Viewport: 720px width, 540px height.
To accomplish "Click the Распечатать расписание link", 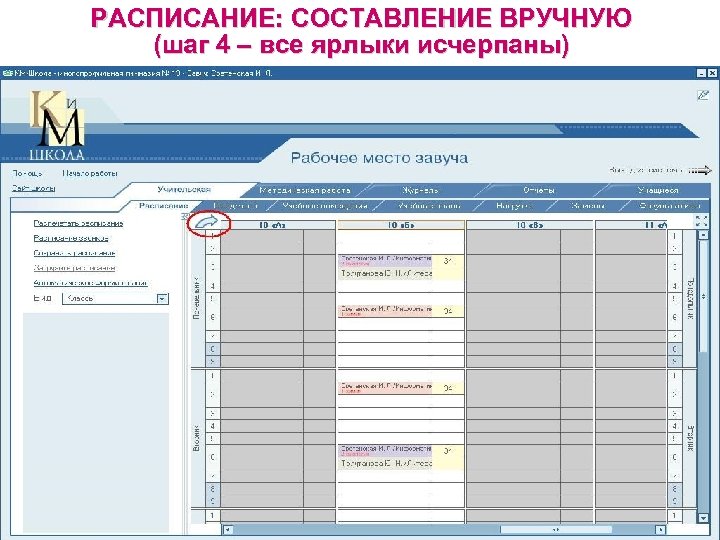I will click(79, 223).
